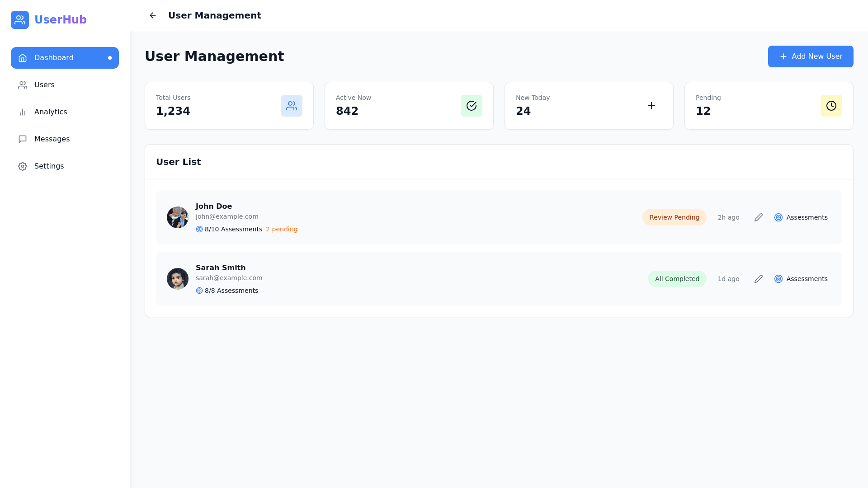Click the Pending clock icon
The width and height of the screenshot is (868, 488).
click(x=831, y=106)
